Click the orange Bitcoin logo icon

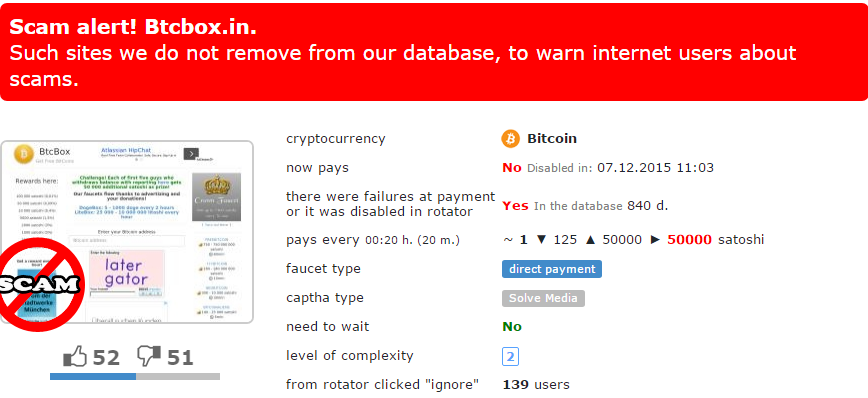pyautogui.click(x=510, y=138)
